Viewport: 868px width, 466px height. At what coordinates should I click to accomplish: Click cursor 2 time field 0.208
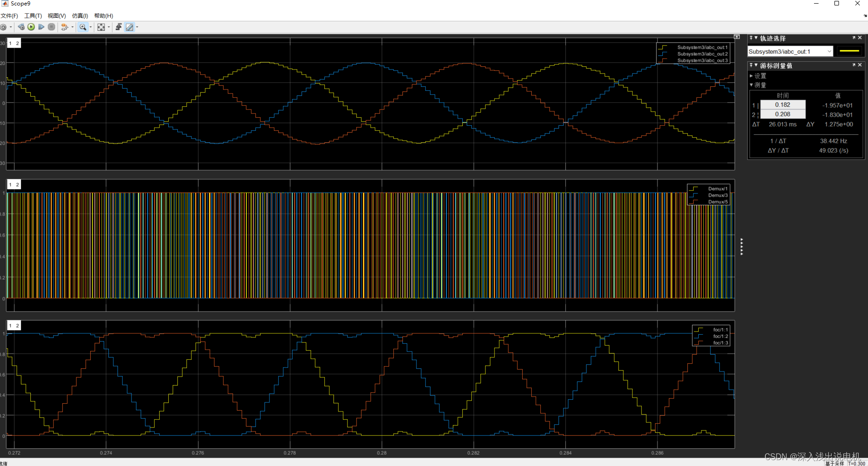[783, 114]
